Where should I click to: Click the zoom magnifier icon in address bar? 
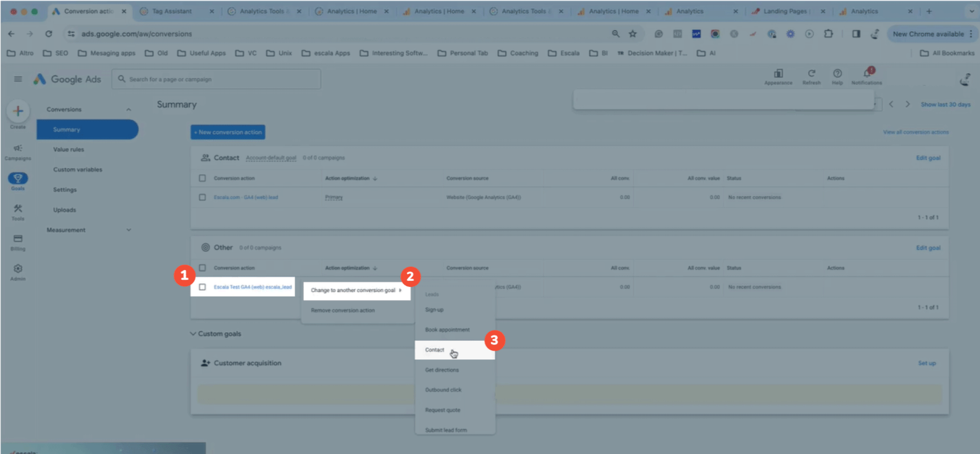616,34
